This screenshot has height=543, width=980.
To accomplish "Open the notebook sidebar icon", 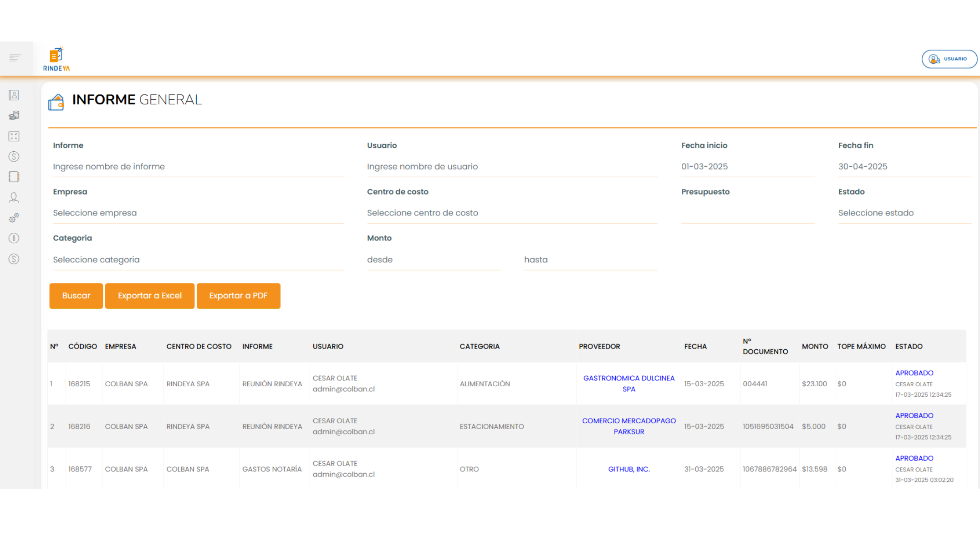I will point(14,177).
